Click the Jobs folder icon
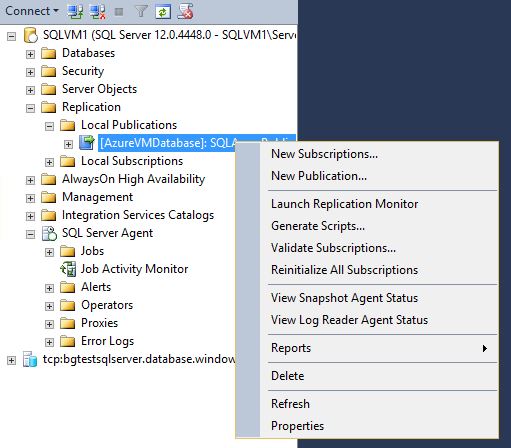The image size is (511, 448). [x=68, y=251]
